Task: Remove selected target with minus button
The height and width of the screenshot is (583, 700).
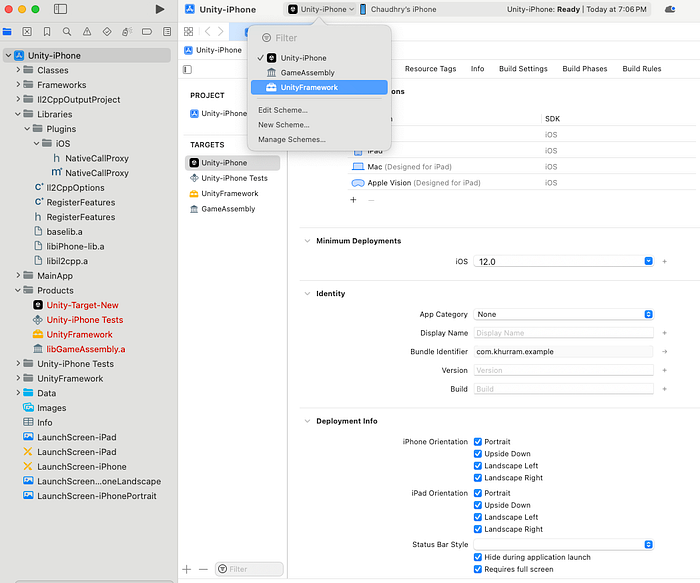Action: 203,569
